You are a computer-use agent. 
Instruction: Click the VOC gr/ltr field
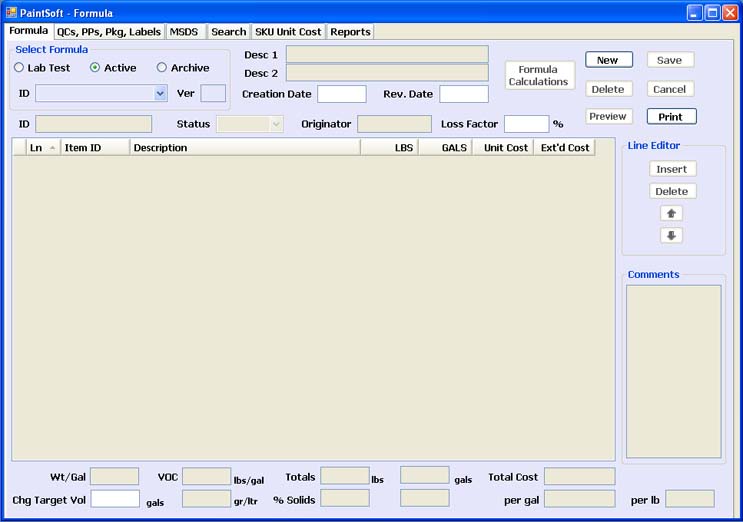point(207,499)
